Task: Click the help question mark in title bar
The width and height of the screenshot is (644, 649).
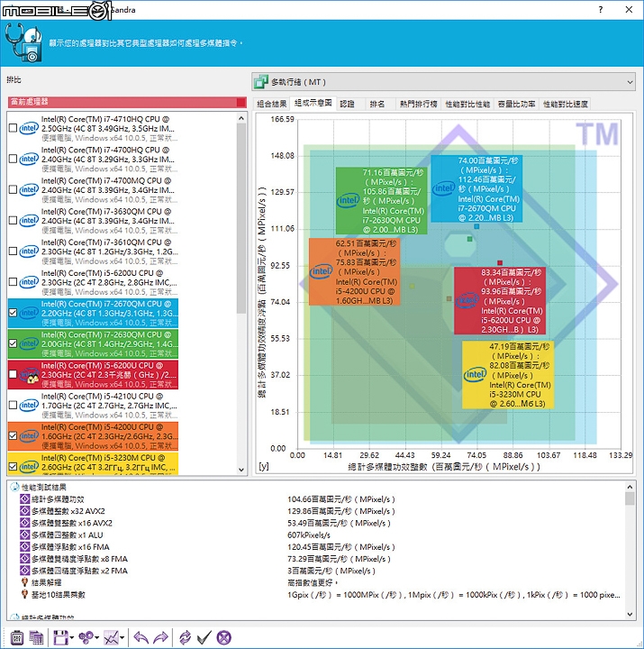Action: pos(601,10)
